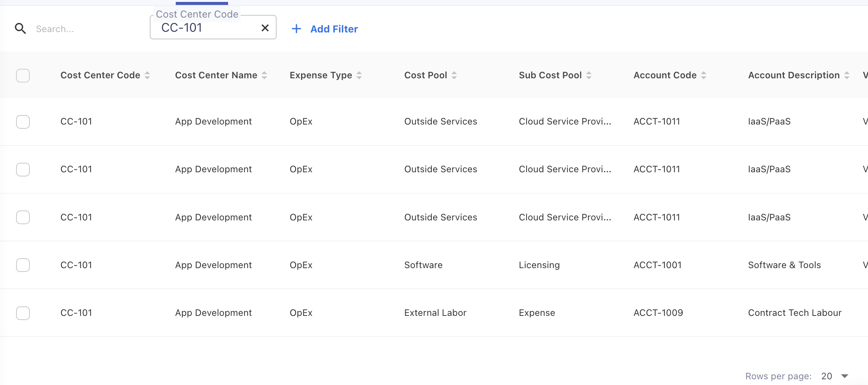Clear the CC-101 cost center filter
This screenshot has width=868, height=385.
click(x=265, y=28)
